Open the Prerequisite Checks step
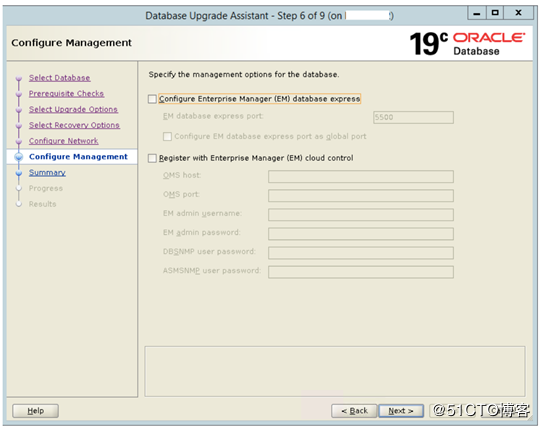 point(66,94)
